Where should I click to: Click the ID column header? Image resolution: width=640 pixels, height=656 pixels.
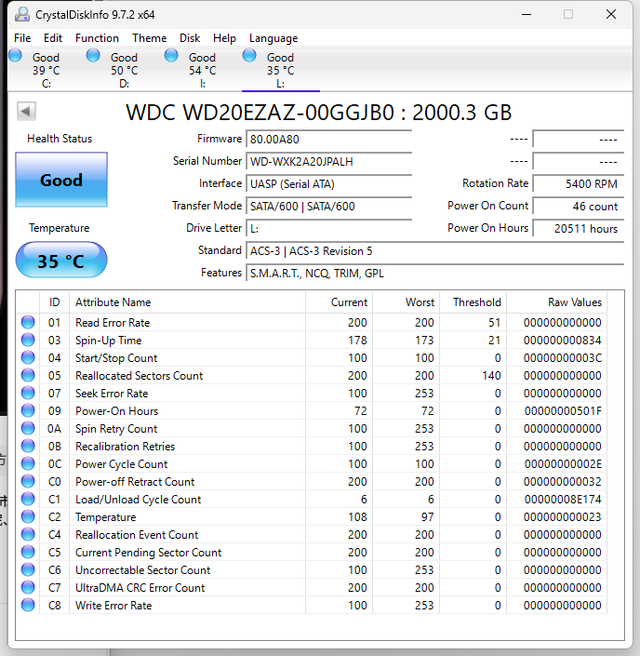point(54,302)
